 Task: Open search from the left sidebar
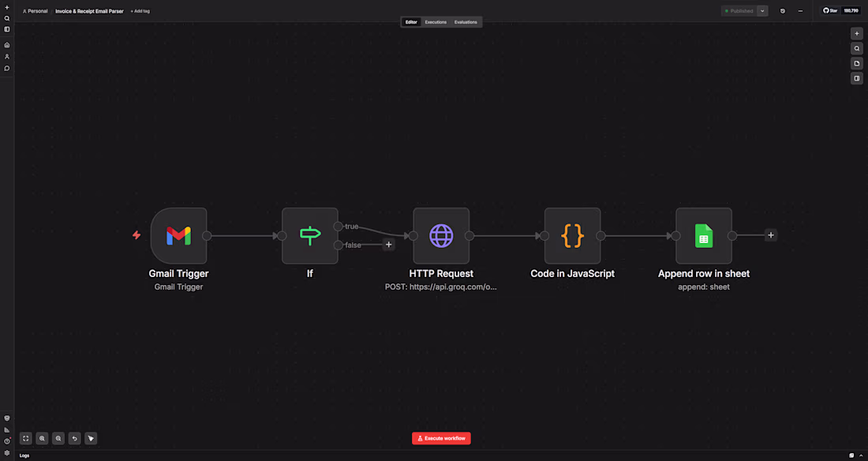click(x=6, y=18)
